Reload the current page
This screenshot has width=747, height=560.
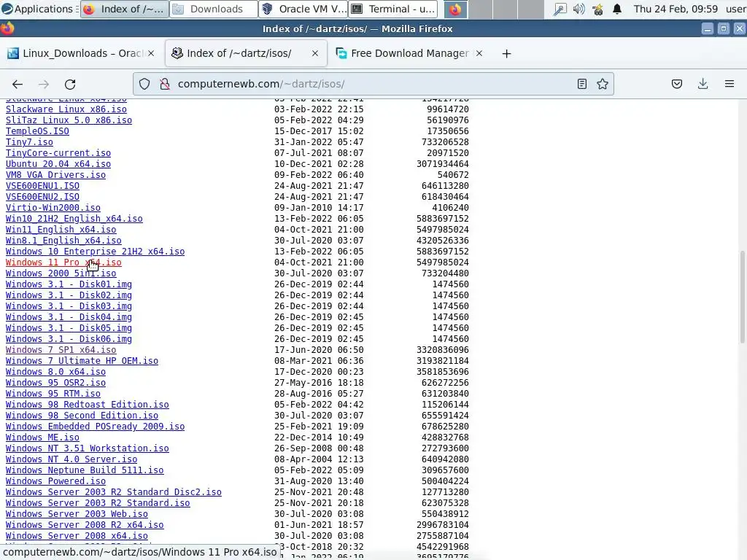(70, 85)
